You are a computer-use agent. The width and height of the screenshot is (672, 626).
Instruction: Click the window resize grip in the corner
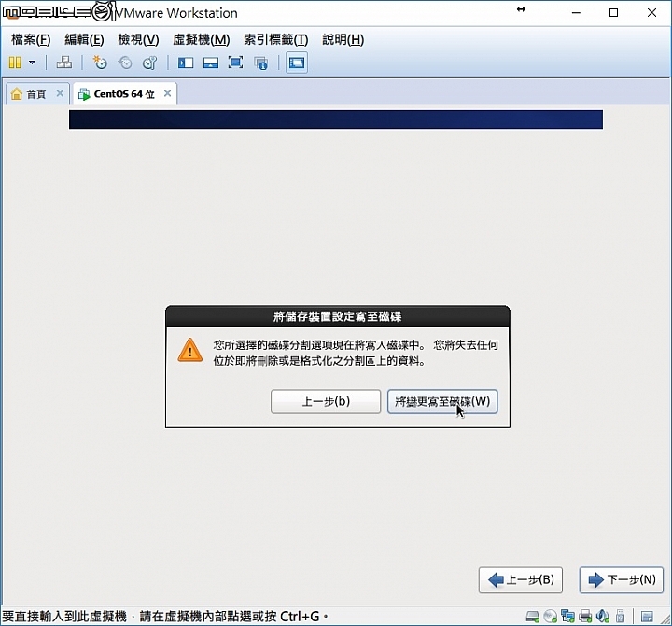666,619
